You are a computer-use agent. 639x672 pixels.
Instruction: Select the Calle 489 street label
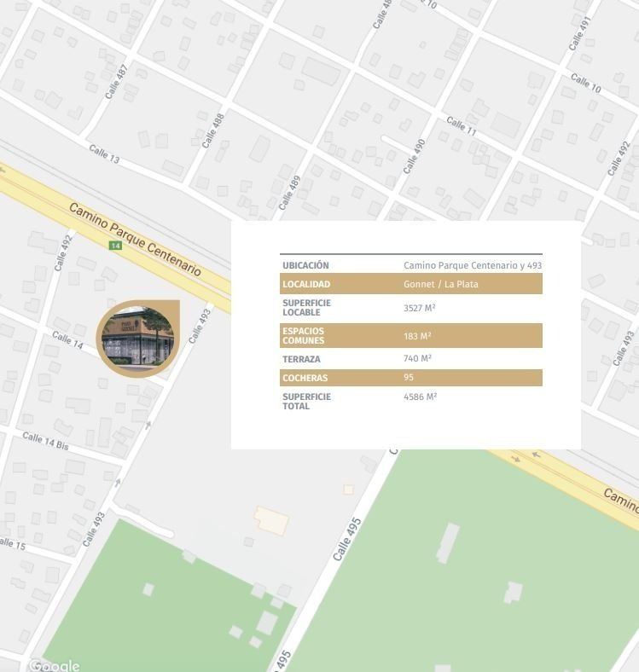(290, 194)
